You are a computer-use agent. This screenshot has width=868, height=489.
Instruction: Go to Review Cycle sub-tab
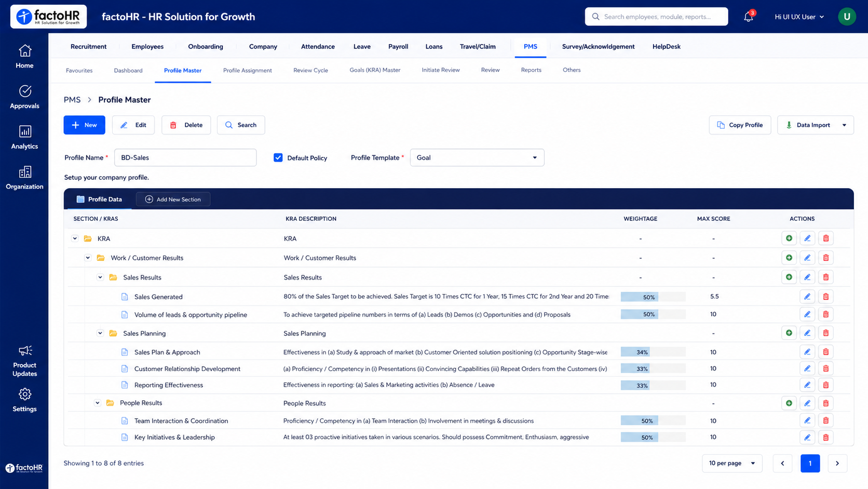tap(310, 70)
